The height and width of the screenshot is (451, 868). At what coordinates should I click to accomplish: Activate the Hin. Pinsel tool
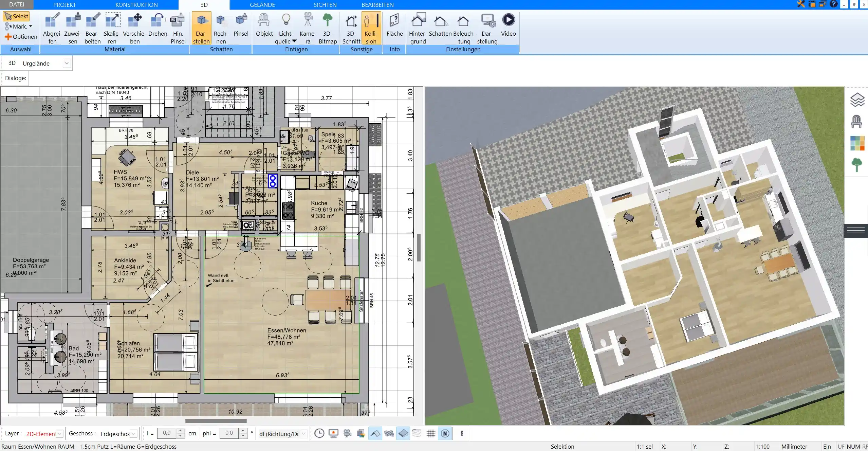[x=178, y=28]
